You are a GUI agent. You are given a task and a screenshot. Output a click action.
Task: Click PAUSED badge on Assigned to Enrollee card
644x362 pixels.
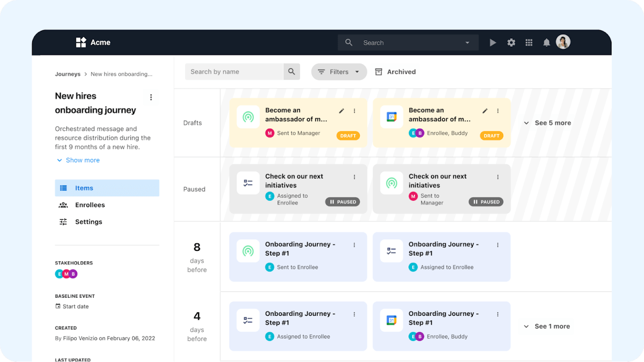343,202
